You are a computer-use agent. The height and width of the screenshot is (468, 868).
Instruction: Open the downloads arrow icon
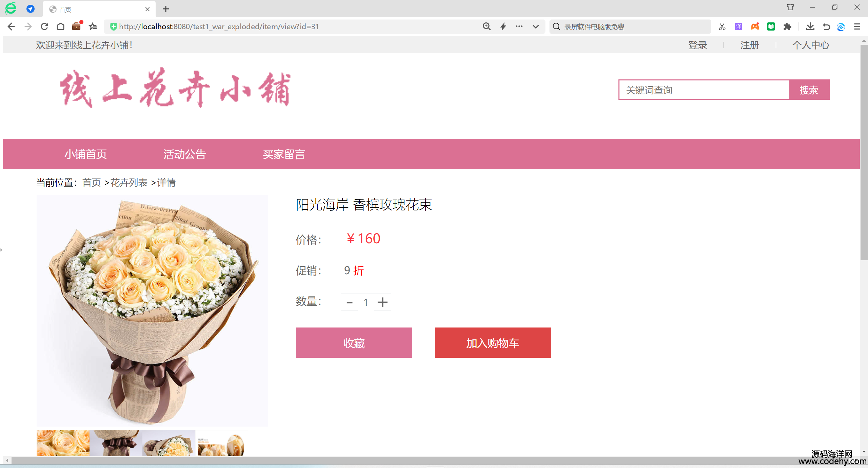point(810,26)
